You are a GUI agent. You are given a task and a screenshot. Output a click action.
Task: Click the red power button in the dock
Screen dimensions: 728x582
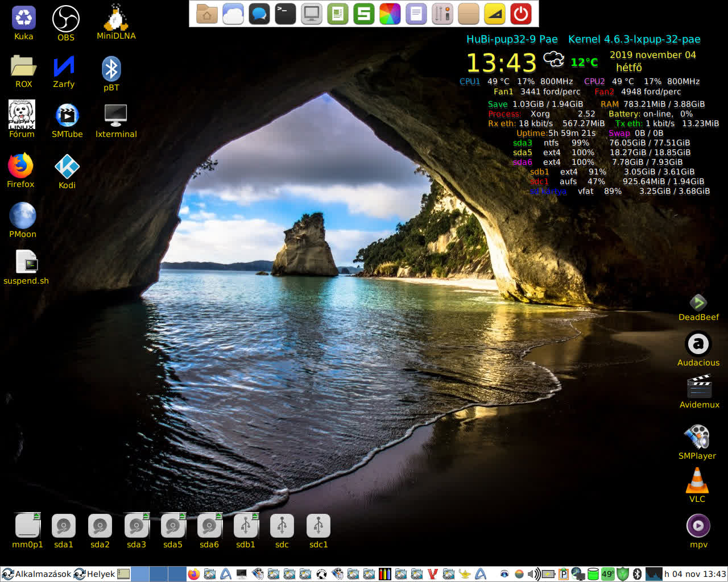pos(521,14)
